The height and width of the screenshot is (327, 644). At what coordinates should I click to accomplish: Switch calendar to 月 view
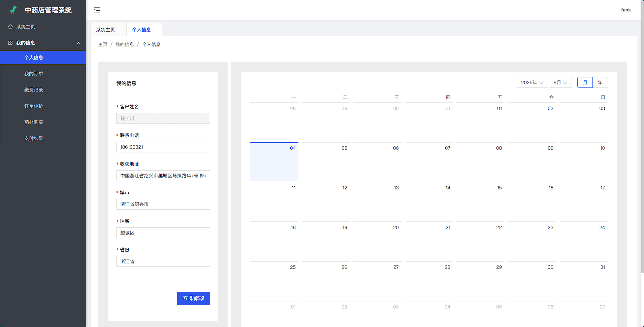[585, 82]
